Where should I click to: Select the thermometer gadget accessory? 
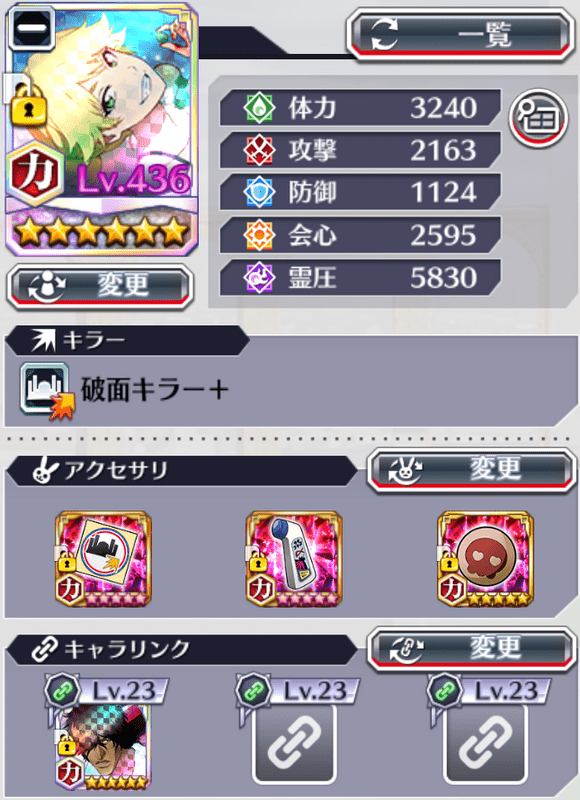[x=294, y=559]
